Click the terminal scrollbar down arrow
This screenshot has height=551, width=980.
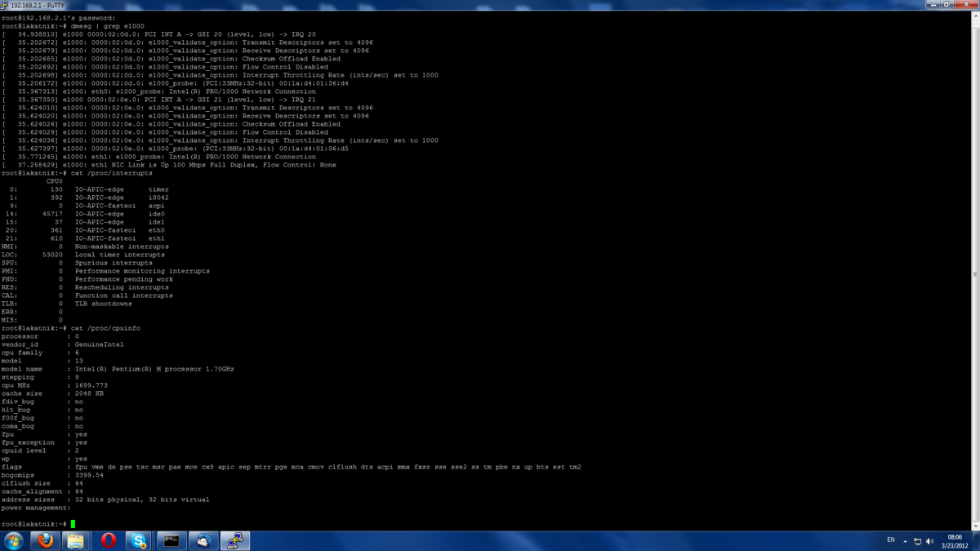975,526
